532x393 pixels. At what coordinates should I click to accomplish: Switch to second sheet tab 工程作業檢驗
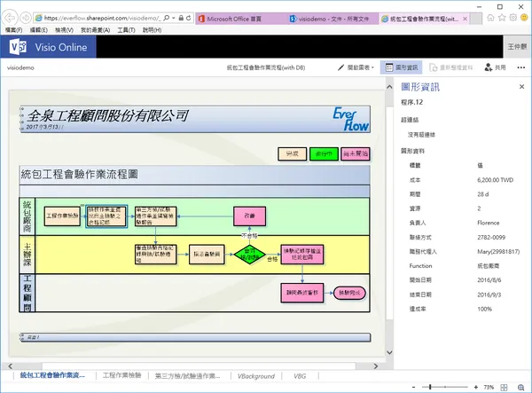[x=121, y=375]
